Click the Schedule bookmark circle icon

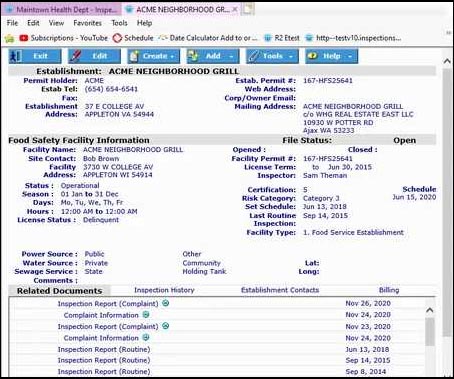[117, 38]
